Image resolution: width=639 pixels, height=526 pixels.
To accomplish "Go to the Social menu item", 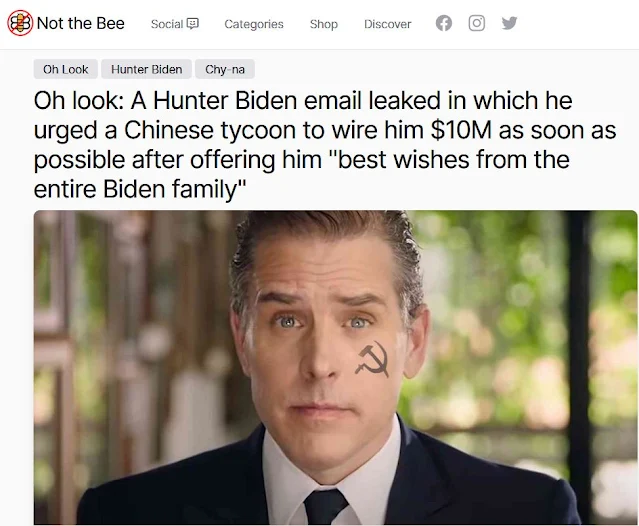I will coord(167,24).
